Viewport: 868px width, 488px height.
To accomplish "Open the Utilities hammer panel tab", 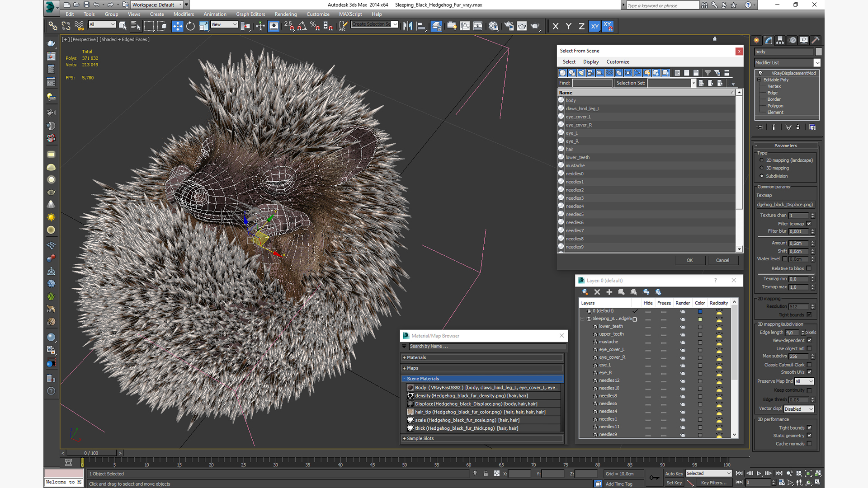I will pyautogui.click(x=816, y=40).
